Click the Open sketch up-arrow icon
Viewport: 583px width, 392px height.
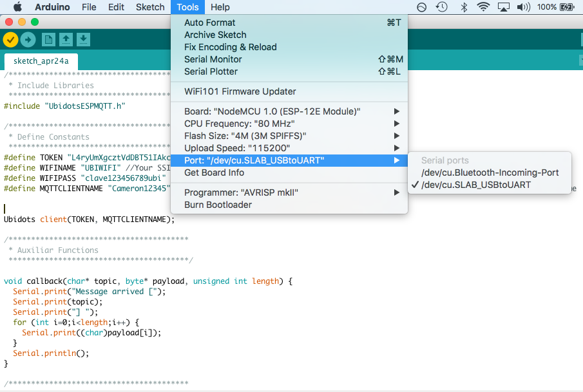pyautogui.click(x=66, y=39)
